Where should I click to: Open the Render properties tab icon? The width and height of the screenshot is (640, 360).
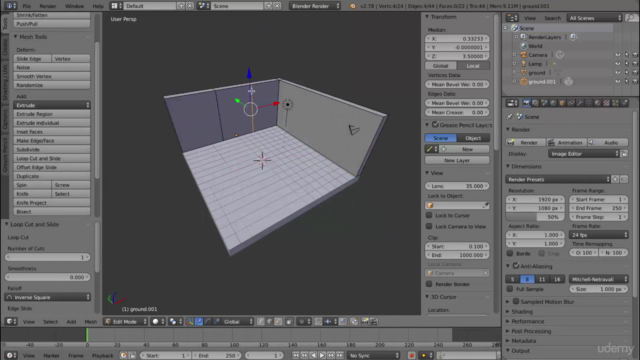point(527,103)
